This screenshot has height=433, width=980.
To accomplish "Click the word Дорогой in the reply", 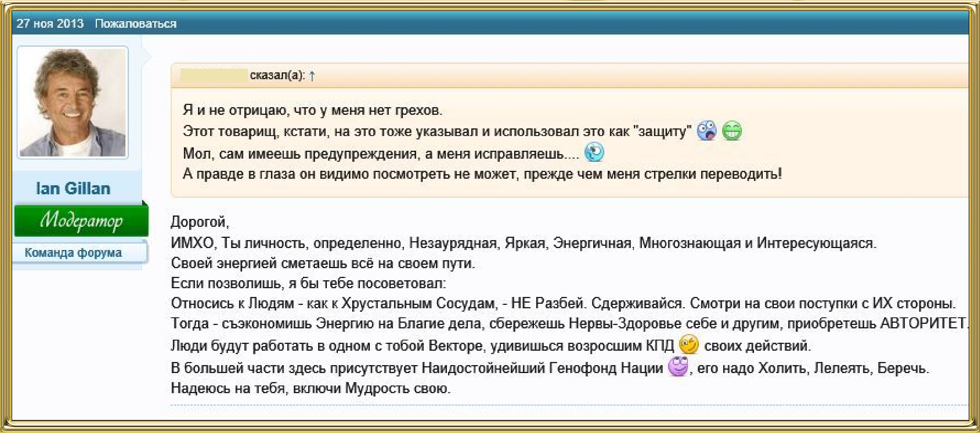I will [x=199, y=222].
